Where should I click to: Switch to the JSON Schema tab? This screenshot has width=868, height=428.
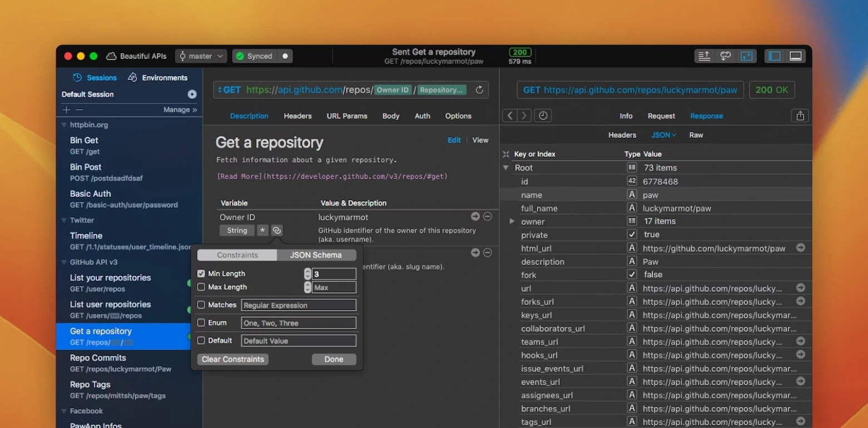point(317,255)
